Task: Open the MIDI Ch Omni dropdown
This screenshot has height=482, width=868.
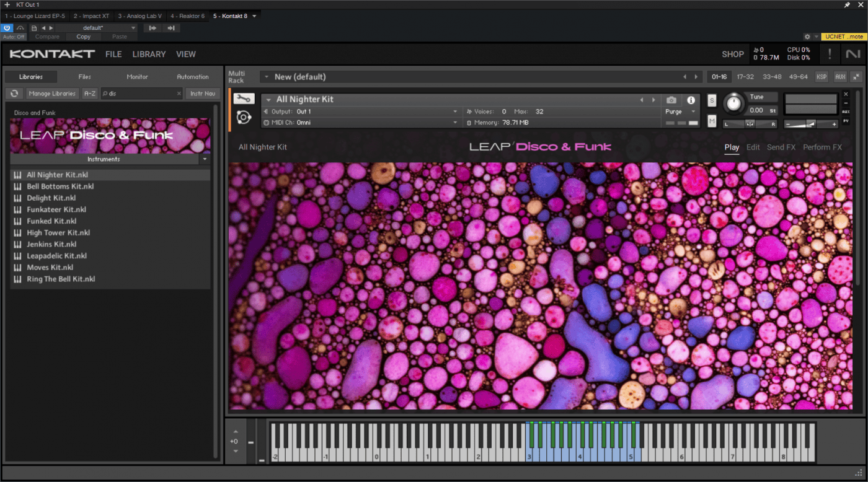Action: pos(361,123)
